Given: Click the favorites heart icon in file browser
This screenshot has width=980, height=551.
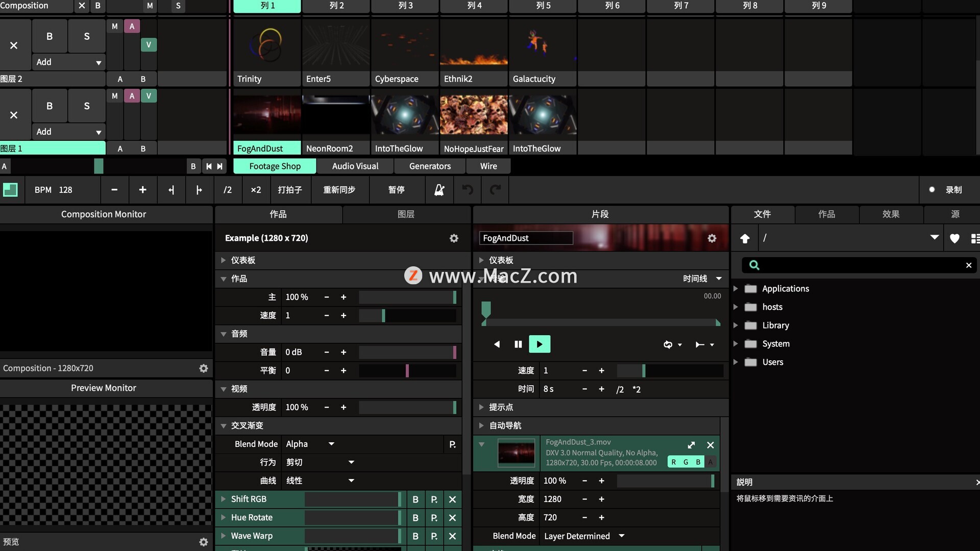Looking at the screenshot, I should coord(954,238).
